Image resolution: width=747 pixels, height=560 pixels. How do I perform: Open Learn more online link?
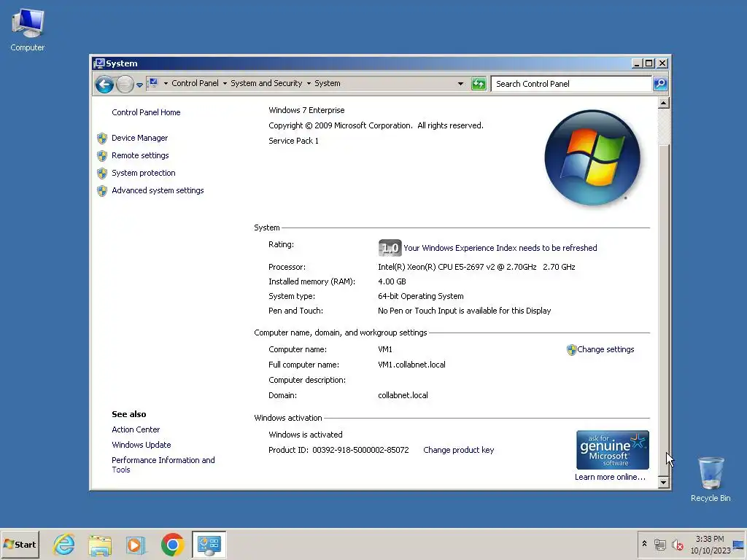pos(610,477)
